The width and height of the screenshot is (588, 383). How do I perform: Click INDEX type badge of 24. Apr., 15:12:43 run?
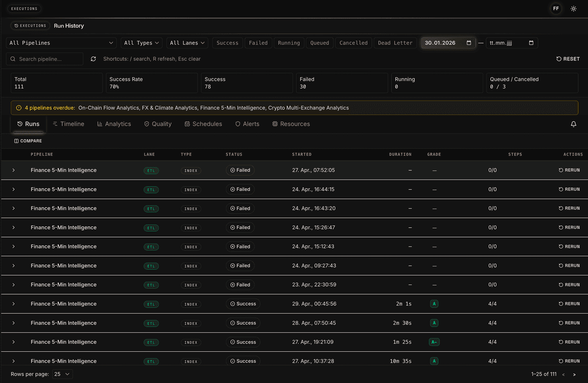[191, 247]
